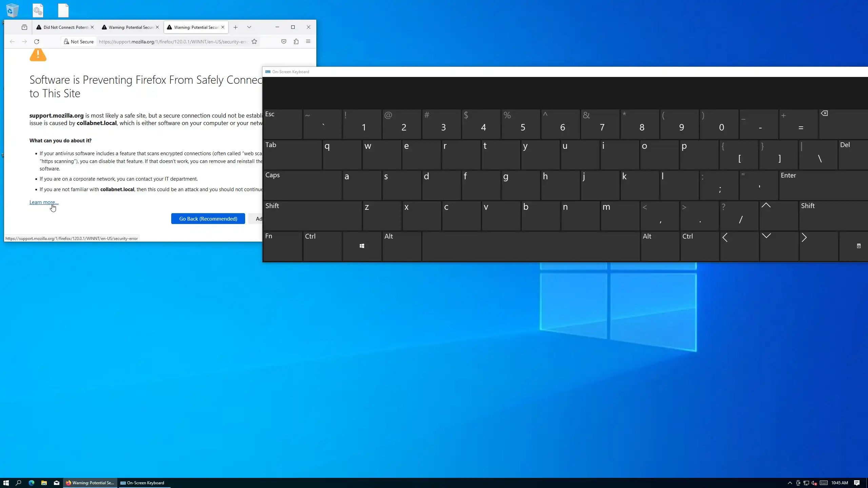The width and height of the screenshot is (868, 488).
Task: Open the Firefox View icon in tab bar
Action: 24,27
